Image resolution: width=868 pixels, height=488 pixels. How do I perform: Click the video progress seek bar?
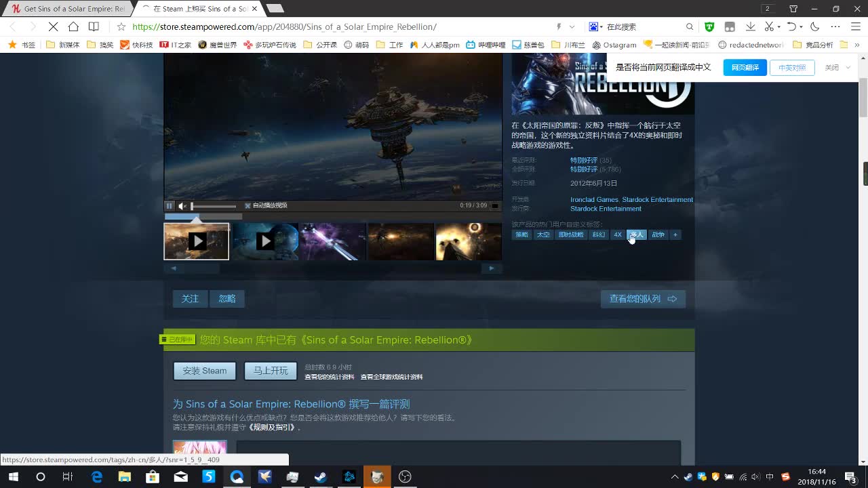(203, 217)
